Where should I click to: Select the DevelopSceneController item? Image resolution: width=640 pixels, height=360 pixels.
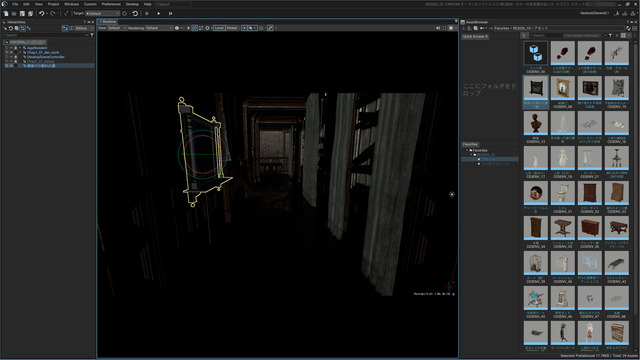point(46,57)
